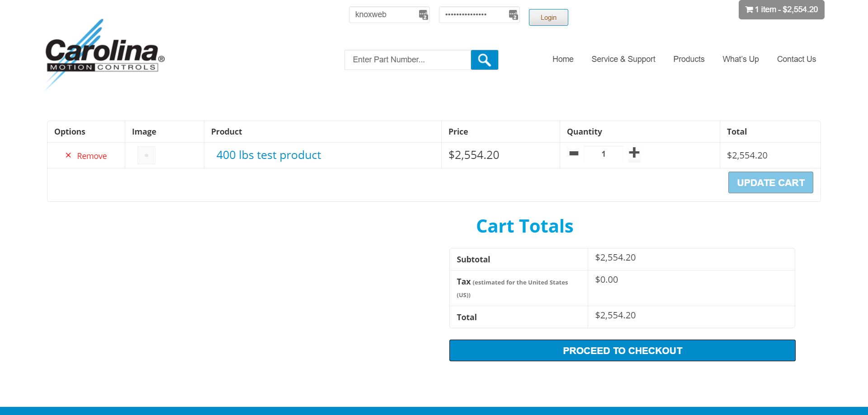Screen dimensions: 868x415
Task: Click the password manager icon in username field
Action: (x=423, y=15)
